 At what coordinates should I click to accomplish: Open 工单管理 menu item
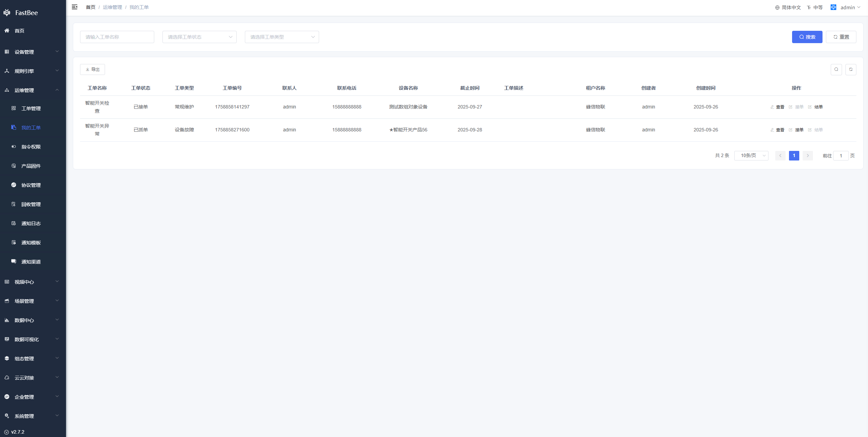(x=31, y=108)
